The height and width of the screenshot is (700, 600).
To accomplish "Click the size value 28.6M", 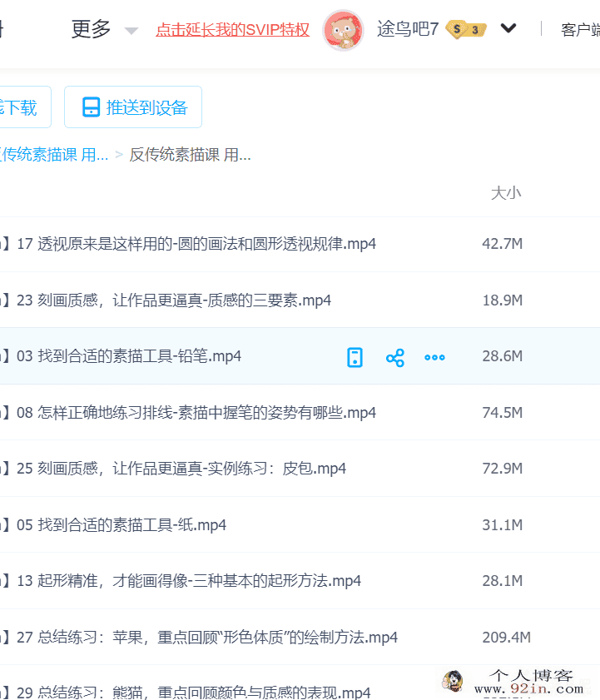I will [503, 356].
